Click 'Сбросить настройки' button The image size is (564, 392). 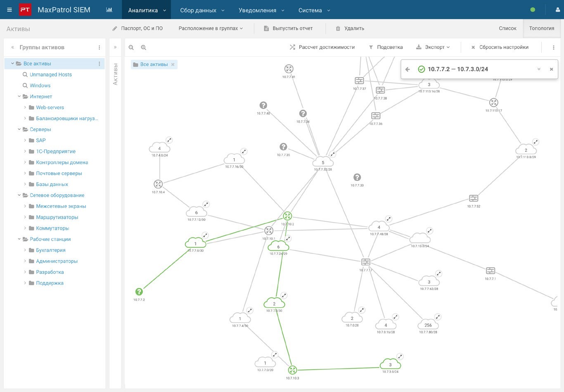[500, 48]
